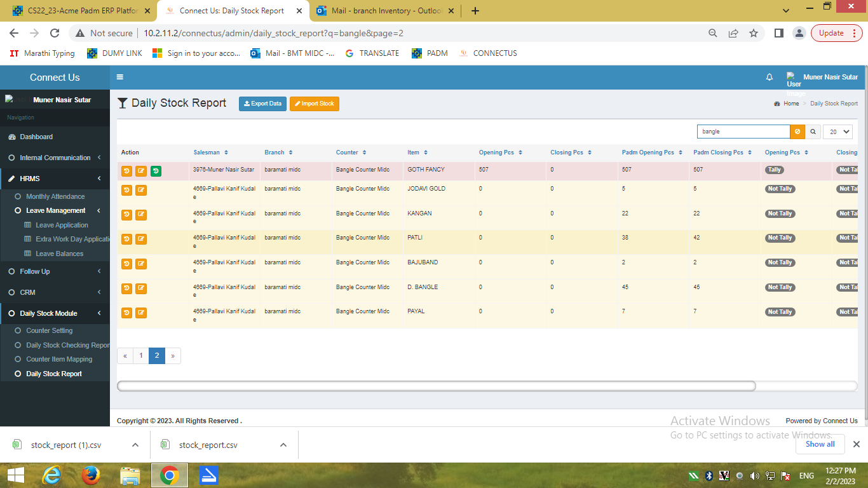Sort table by Salesman column
The image size is (868, 488).
[x=210, y=152]
